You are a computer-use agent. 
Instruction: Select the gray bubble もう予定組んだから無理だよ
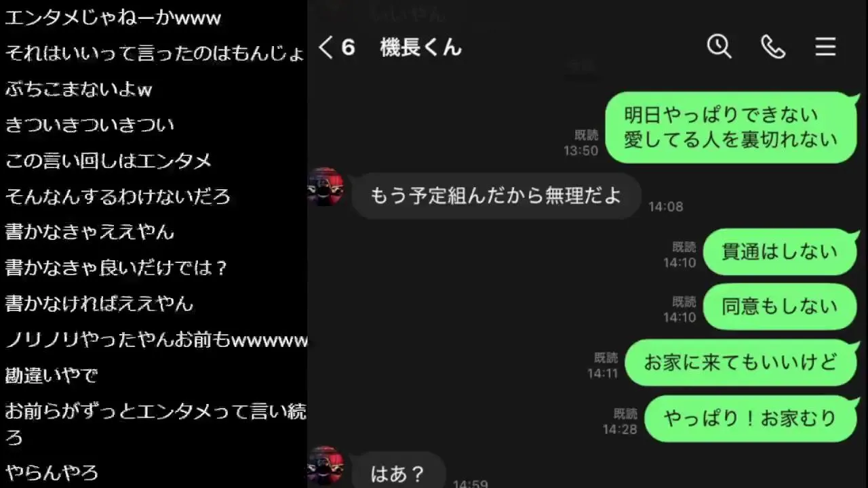(496, 196)
